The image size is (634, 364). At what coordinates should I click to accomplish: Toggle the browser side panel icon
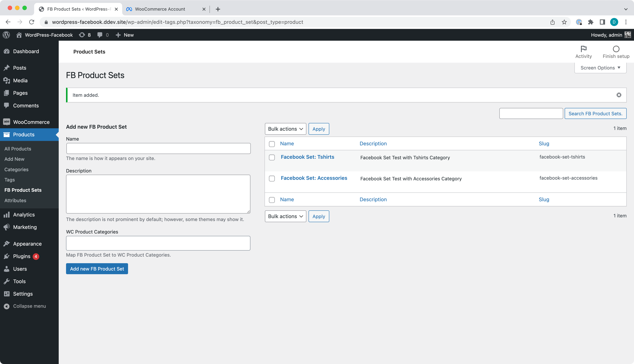(602, 22)
